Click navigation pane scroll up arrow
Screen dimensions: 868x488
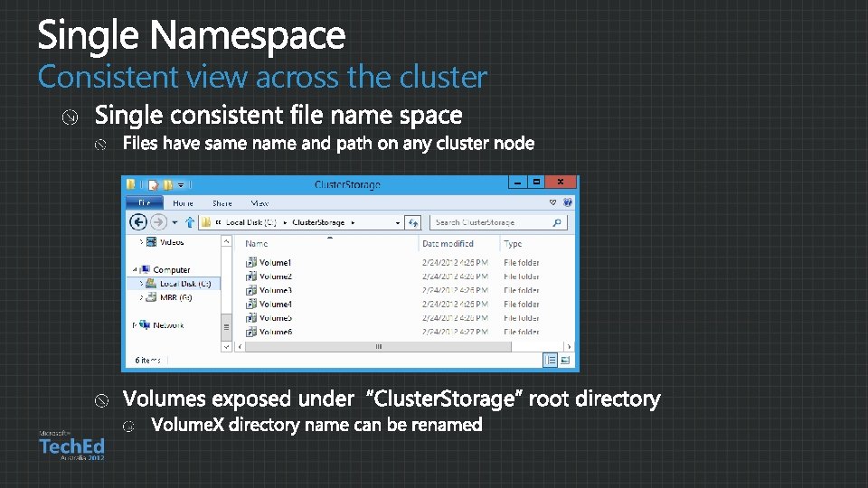click(x=226, y=241)
